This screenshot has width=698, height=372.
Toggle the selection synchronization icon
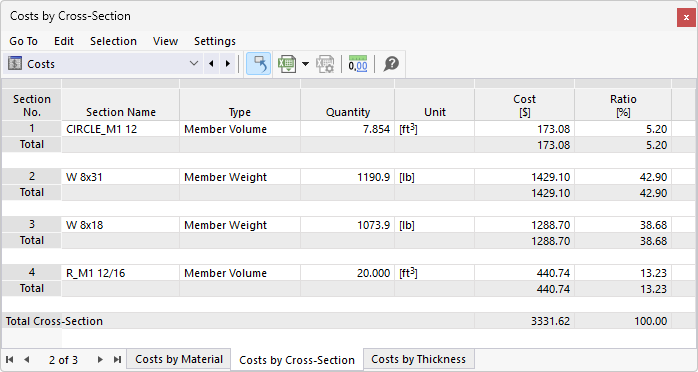coord(259,64)
